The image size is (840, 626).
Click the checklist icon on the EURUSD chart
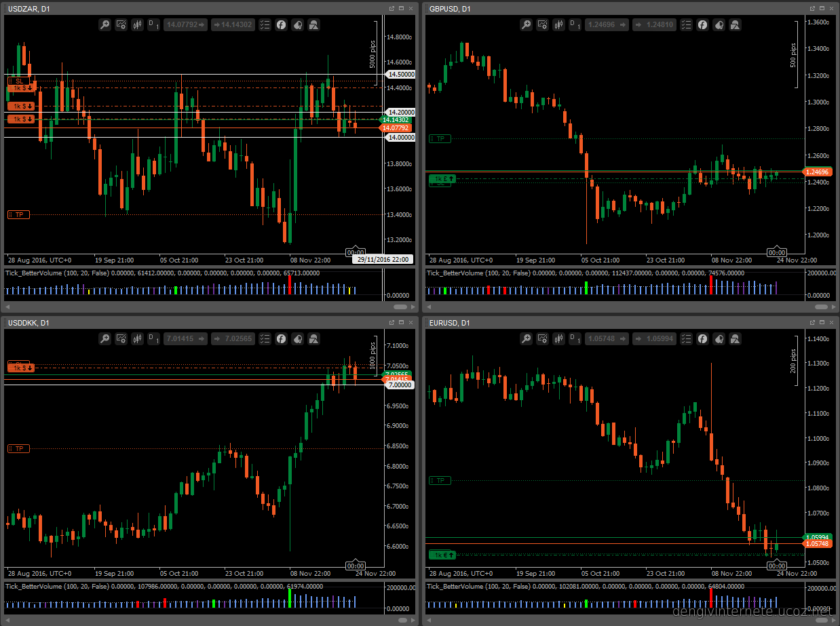686,338
